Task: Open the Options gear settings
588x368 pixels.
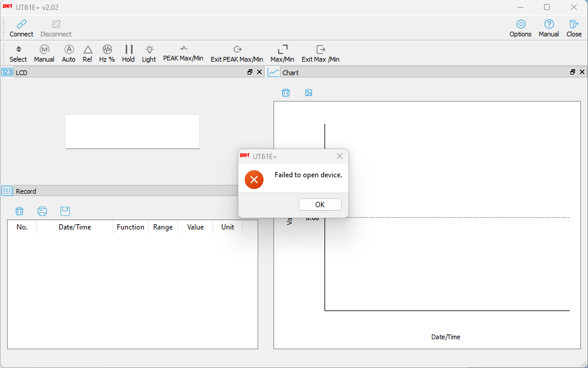Action: click(x=521, y=25)
